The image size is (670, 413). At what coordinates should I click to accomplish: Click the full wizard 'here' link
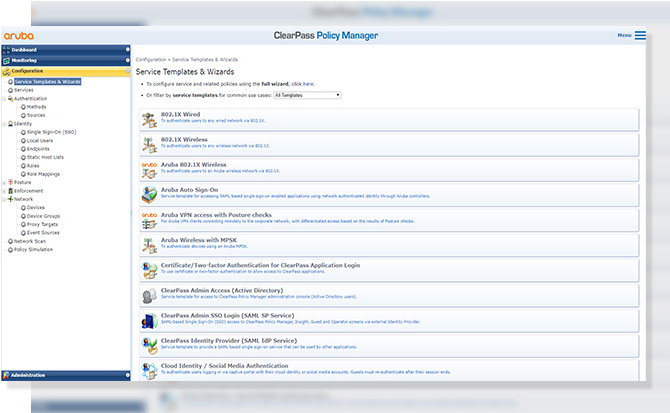pyautogui.click(x=309, y=84)
